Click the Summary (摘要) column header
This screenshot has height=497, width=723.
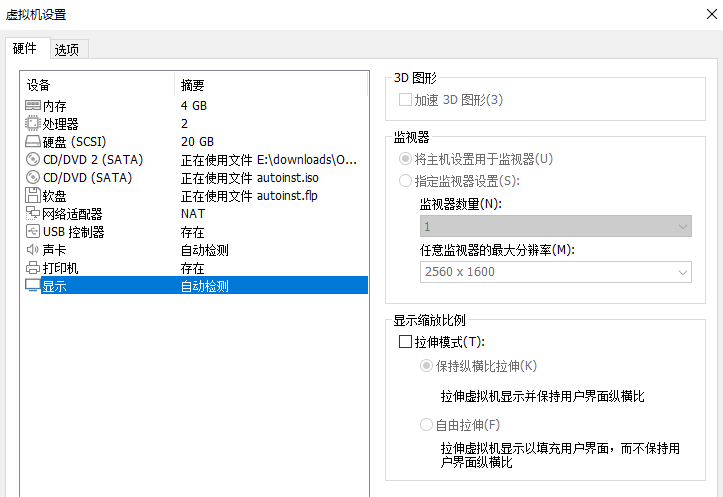coord(192,85)
